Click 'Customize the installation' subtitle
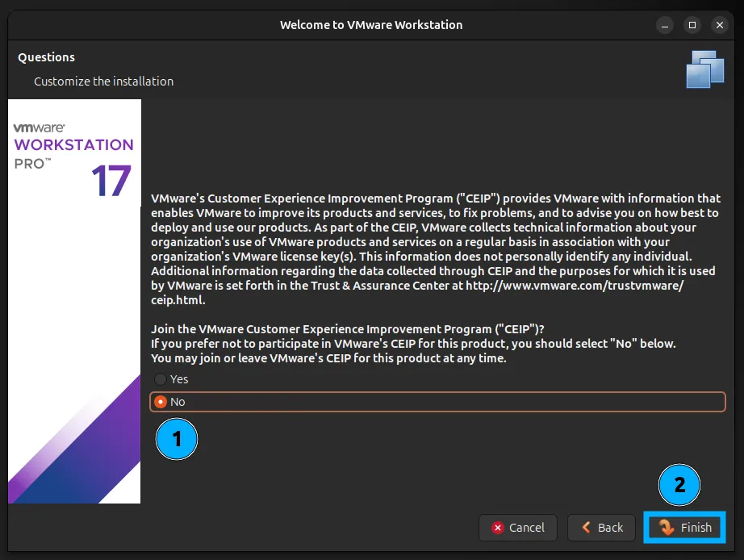Viewport: 744px width, 560px height. [103, 81]
